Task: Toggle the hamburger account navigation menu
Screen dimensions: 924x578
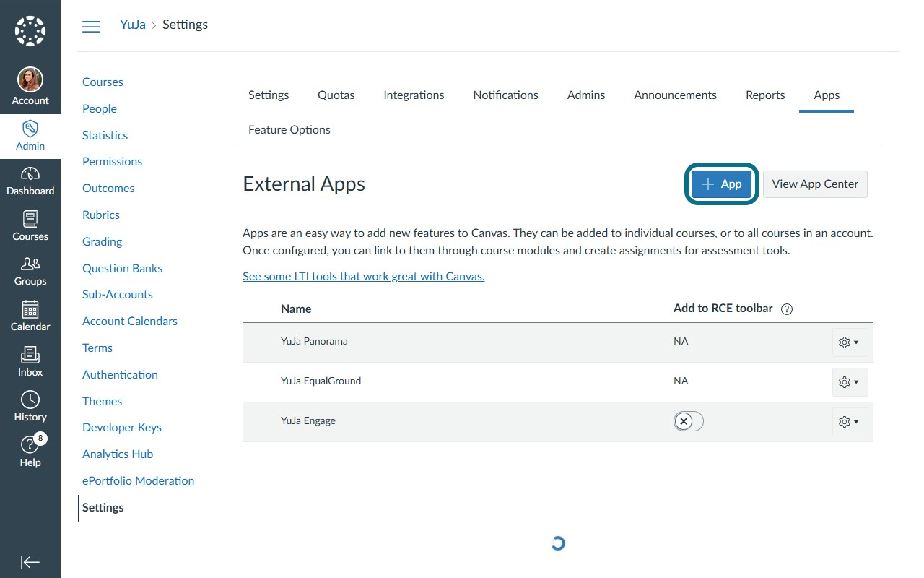Action: [x=91, y=27]
